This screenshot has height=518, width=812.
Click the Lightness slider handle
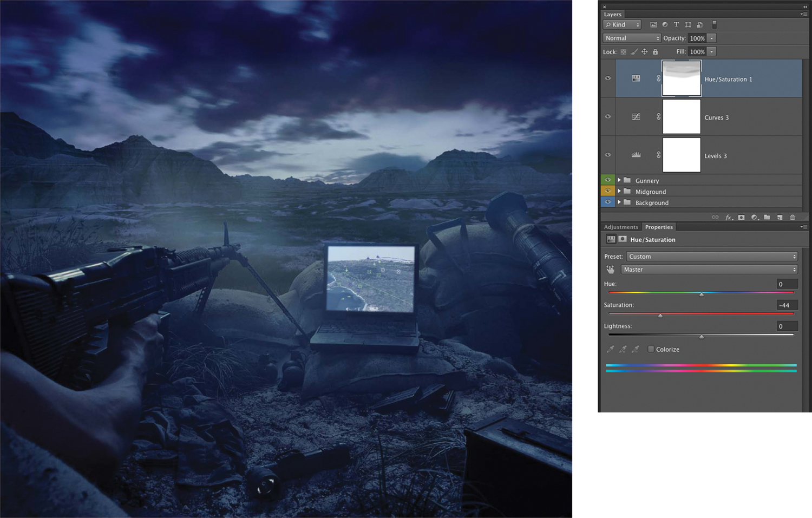(x=702, y=337)
